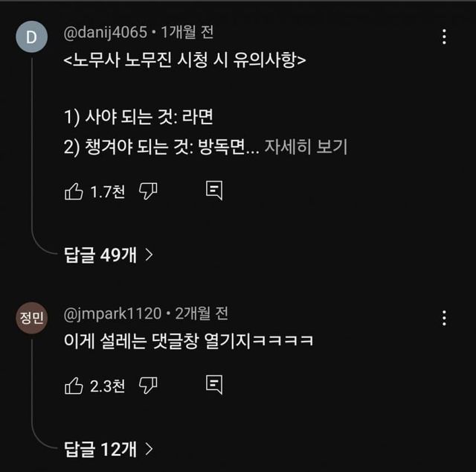Image resolution: width=476 pixels, height=472 pixels.
Task: Visit the @jmpark1120 channel username
Action: coord(112,313)
